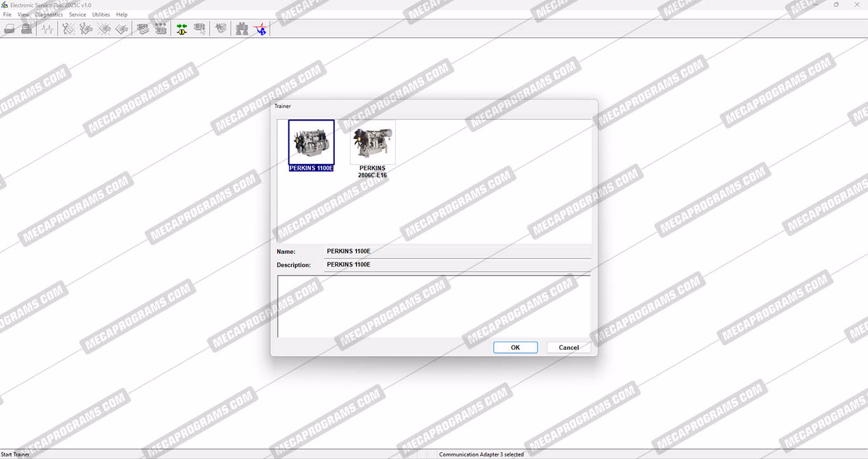Click the Print toolbar icon
Viewport: 868px width, 459px height.
pyautogui.click(x=27, y=29)
